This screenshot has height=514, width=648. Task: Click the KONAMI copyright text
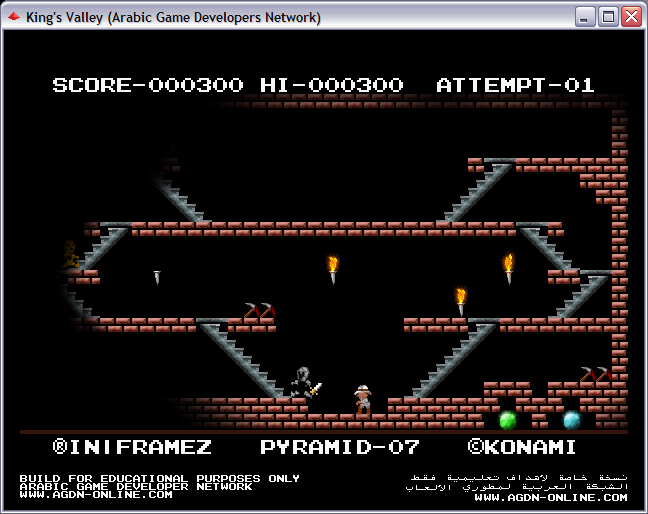[x=522, y=447]
